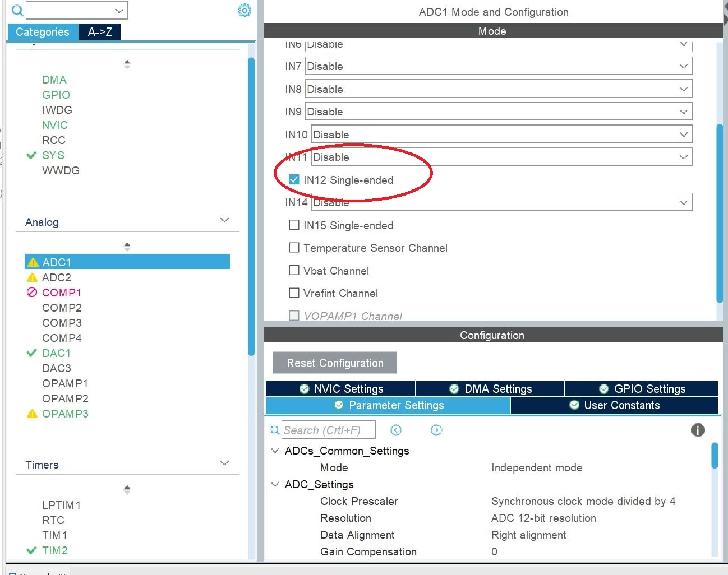Click 'ADC 12-bit resolution' value
Viewport: 728px width, 575px height.
click(543, 518)
